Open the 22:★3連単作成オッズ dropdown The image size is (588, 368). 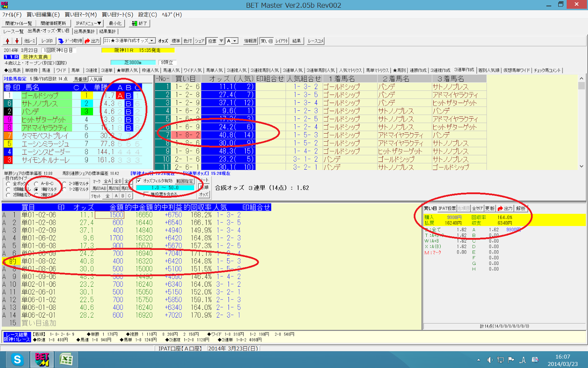[x=152, y=40]
